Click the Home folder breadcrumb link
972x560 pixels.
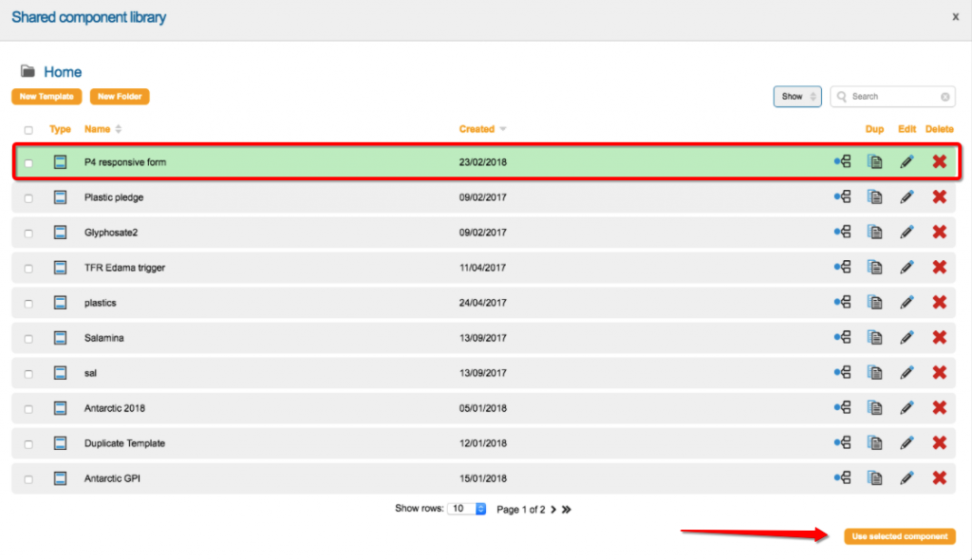pos(63,72)
